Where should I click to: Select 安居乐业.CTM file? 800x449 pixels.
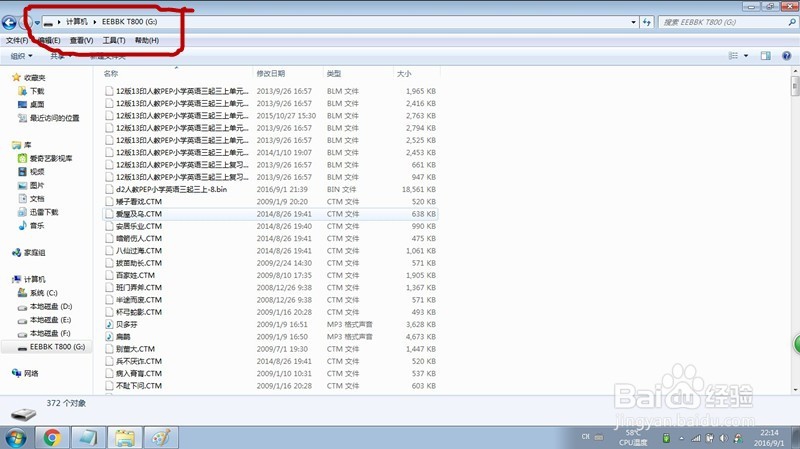[270, 226]
